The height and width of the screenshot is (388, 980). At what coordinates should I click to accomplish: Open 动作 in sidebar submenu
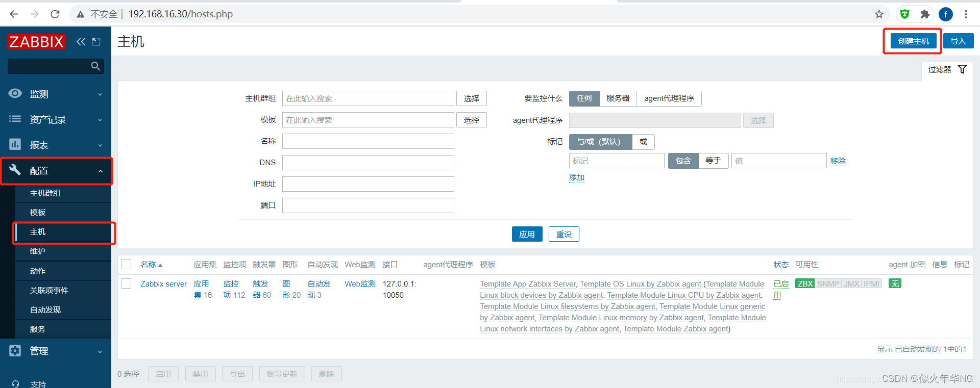point(38,271)
